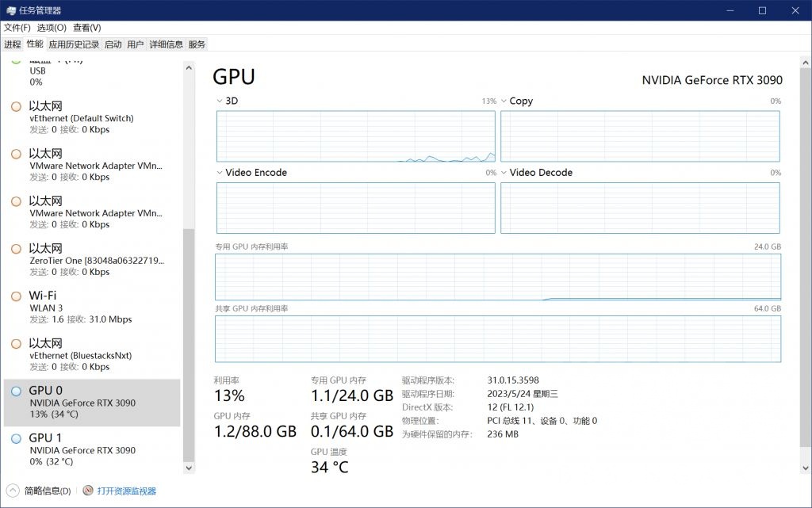812x508 pixels.
Task: Click the vEthernet (Default Switch) circle icon
Action: pos(16,106)
